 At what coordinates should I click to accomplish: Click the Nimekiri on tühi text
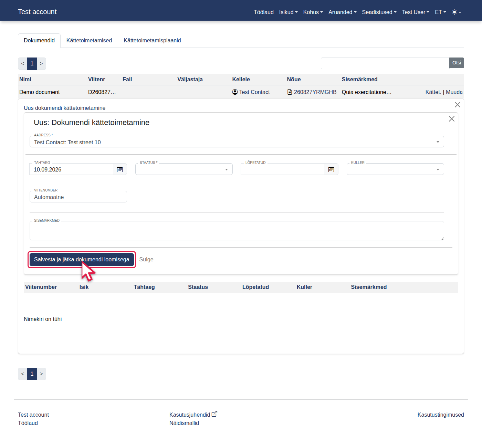43,319
